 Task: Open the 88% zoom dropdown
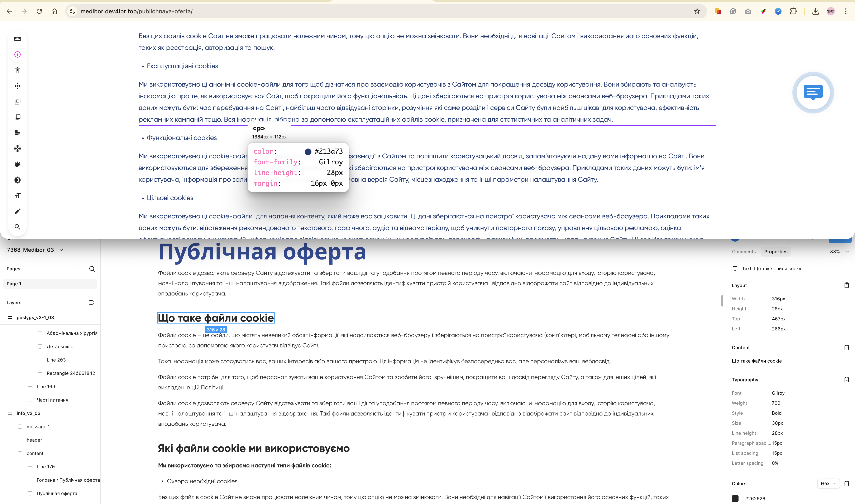tap(839, 252)
